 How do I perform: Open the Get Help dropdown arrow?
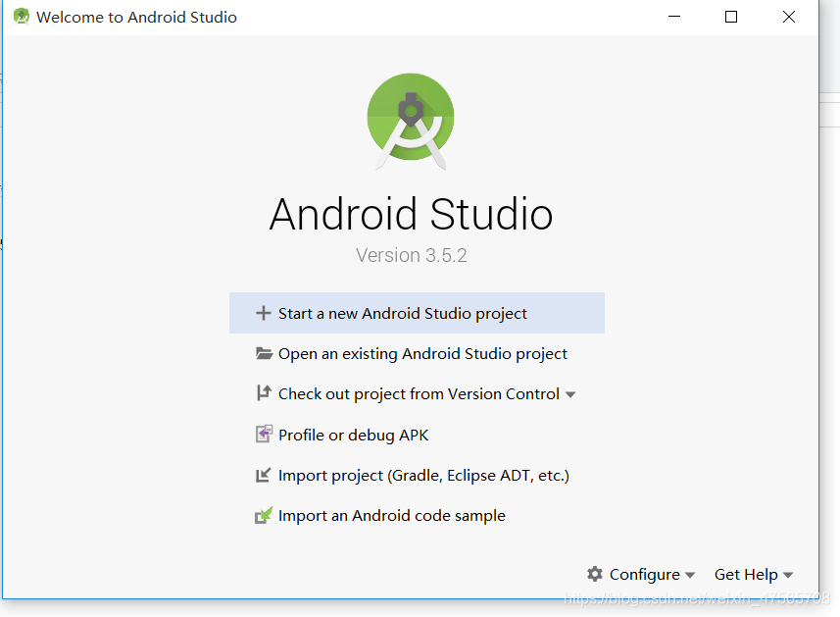tap(787, 575)
